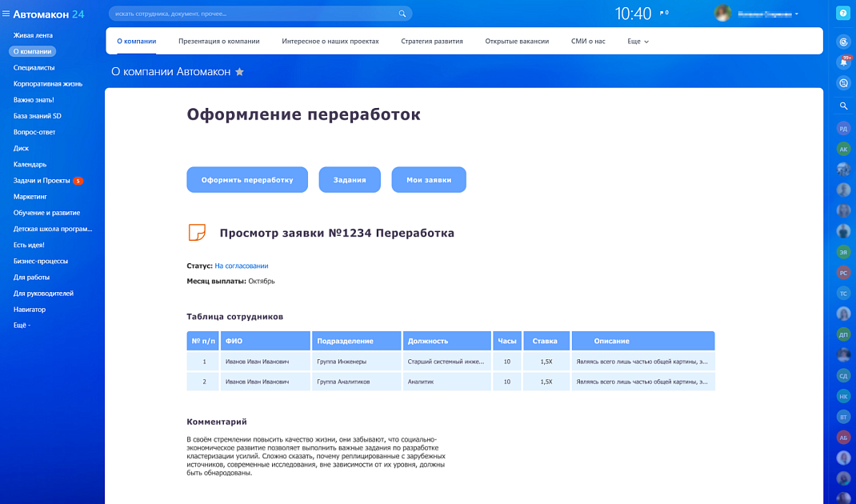Viewport: 856px width, 504px height.
Task: Favorite the page with the star icon
Action: 239,72
